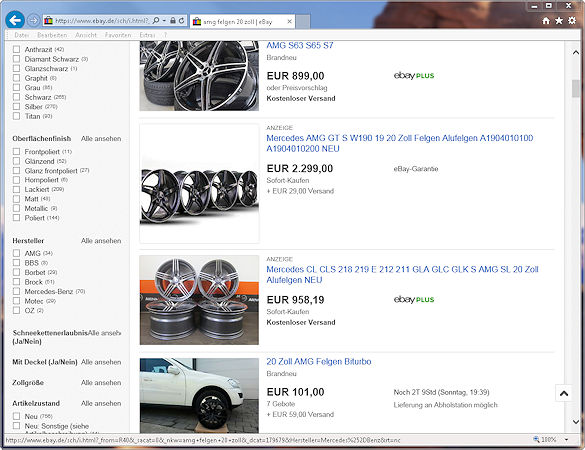Click the scrollbar up arrow
This screenshot has height=450, width=585.
576,53
